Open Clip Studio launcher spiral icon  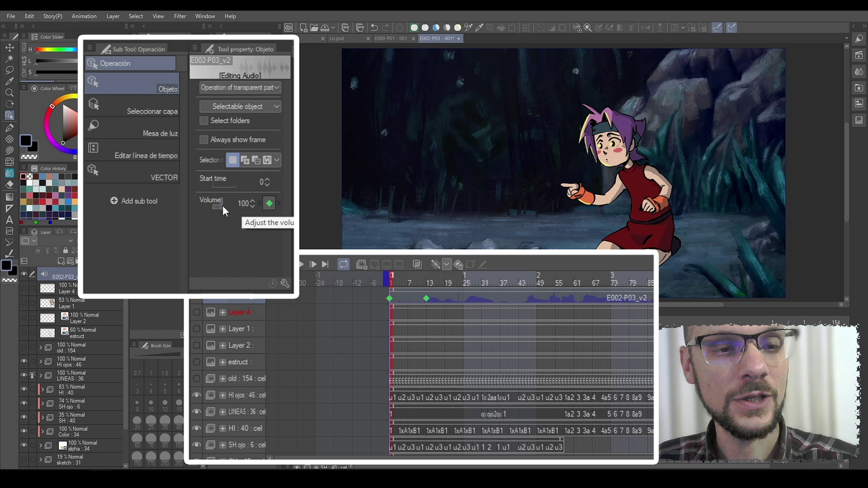(x=288, y=28)
